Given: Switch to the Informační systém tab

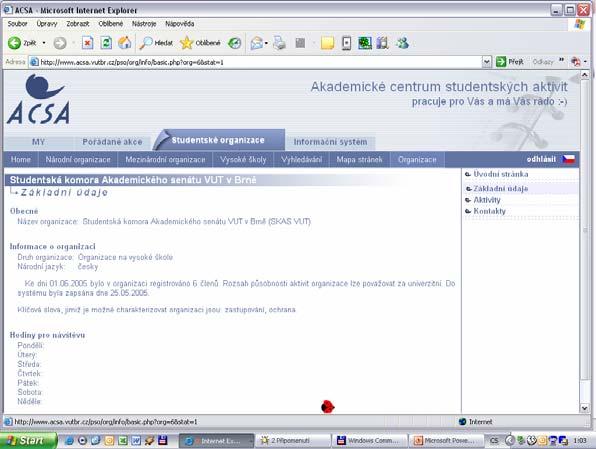Looking at the screenshot, I should [x=330, y=142].
